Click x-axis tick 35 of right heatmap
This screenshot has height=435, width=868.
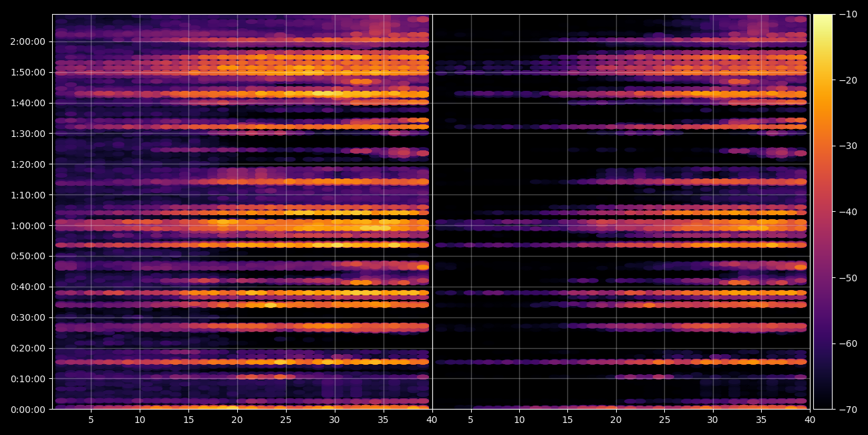(x=762, y=420)
